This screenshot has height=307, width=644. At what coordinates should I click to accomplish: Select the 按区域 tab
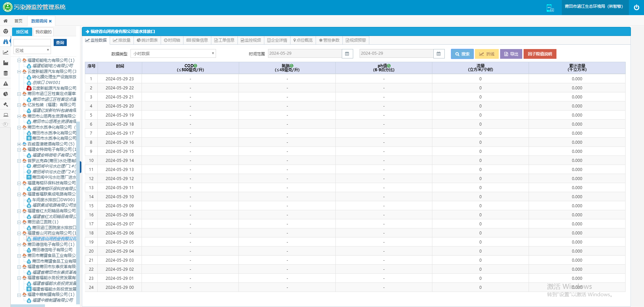click(22, 32)
